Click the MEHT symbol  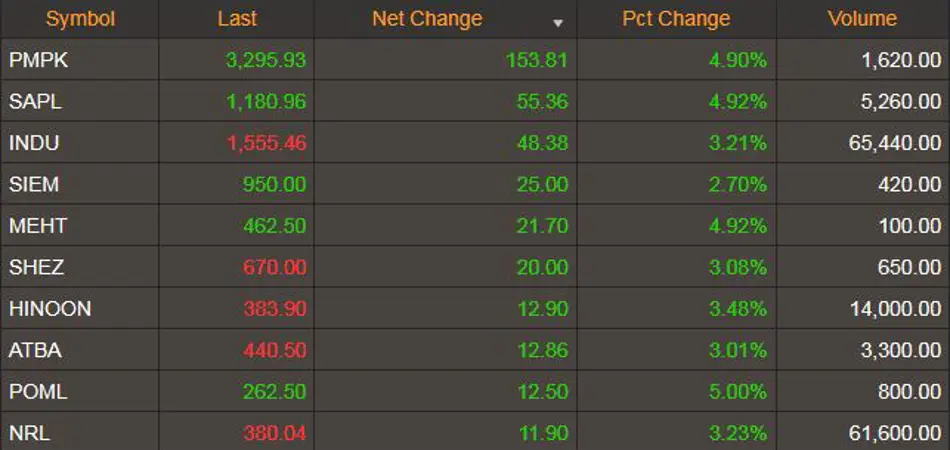[38, 226]
